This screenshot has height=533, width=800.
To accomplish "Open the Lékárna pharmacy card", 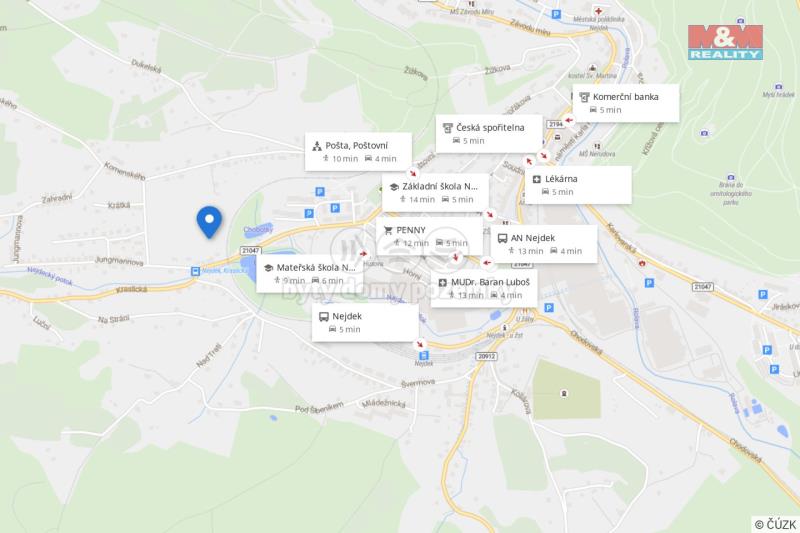I will point(578,185).
